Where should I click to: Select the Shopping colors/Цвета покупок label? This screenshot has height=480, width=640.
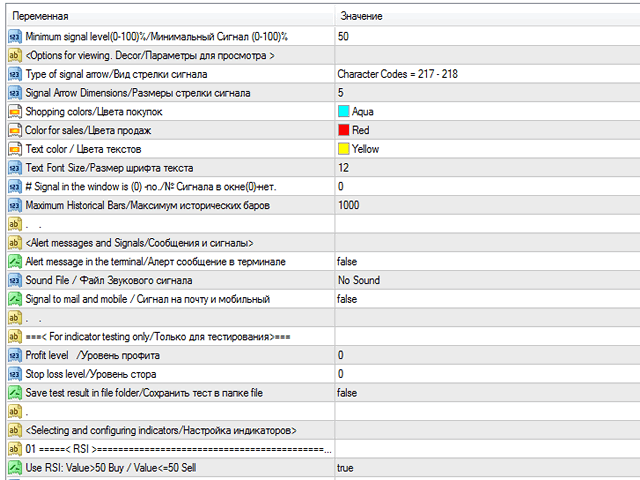[94, 112]
